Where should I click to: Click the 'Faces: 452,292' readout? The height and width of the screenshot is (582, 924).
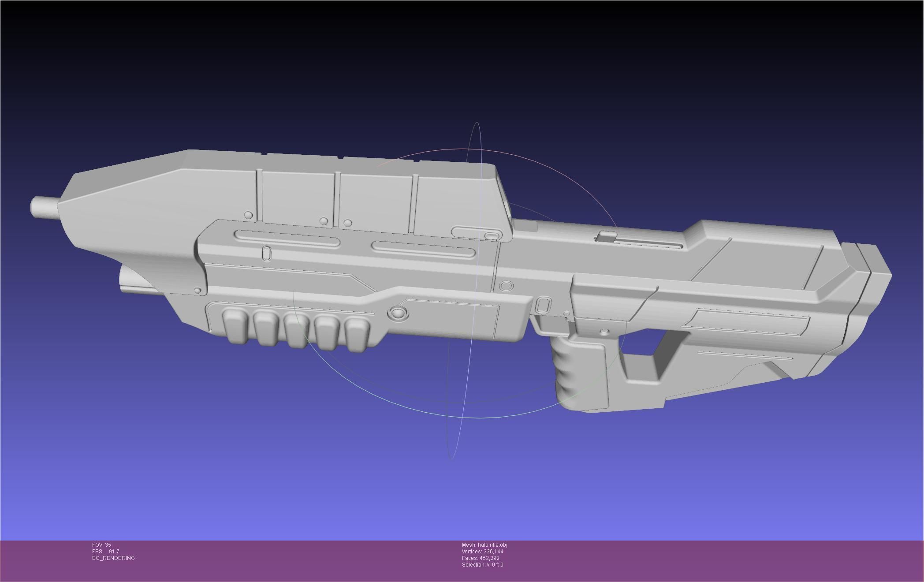coord(481,558)
